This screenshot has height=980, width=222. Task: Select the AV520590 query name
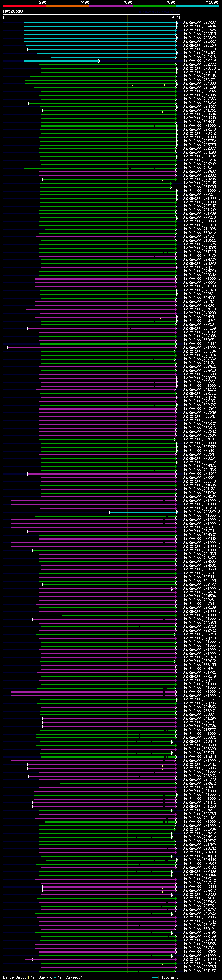[13, 11]
